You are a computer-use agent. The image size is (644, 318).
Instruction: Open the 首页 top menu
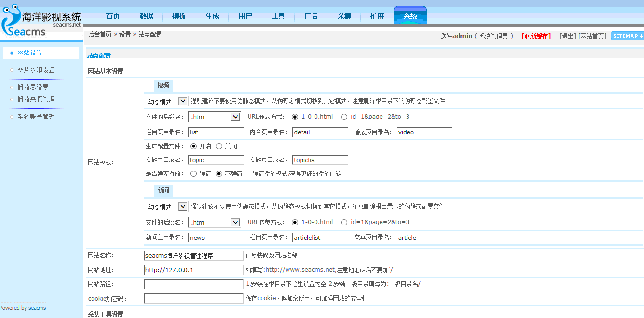click(x=113, y=16)
